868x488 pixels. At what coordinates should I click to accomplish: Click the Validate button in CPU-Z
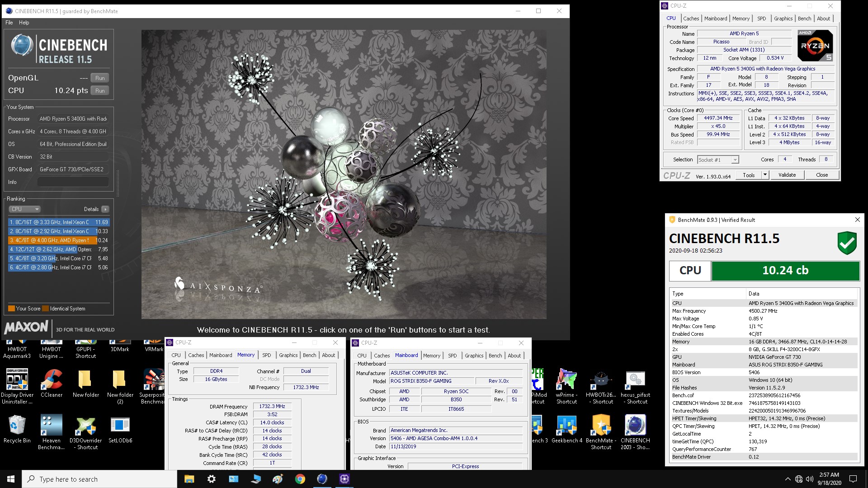click(787, 175)
